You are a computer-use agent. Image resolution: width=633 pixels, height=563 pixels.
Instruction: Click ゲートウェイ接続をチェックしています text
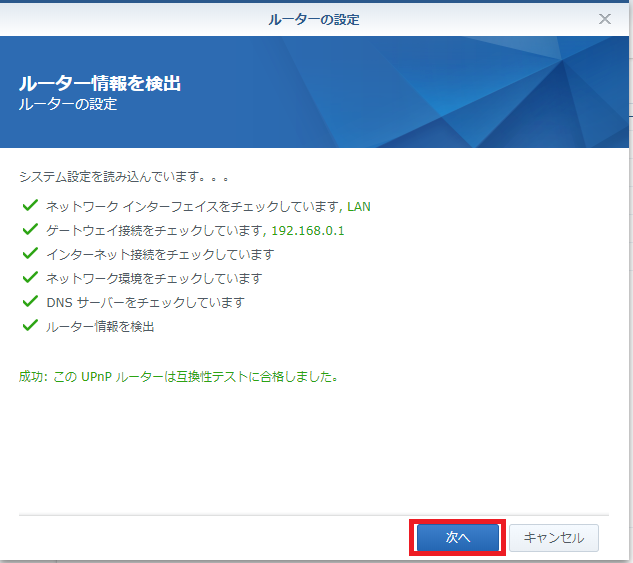pos(155,230)
